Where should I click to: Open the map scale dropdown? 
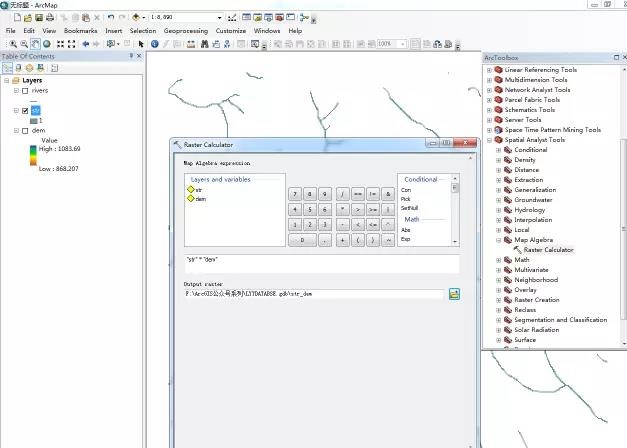pos(220,18)
